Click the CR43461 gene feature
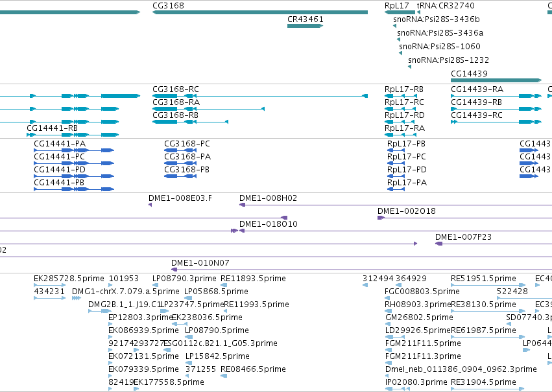 [306, 26]
